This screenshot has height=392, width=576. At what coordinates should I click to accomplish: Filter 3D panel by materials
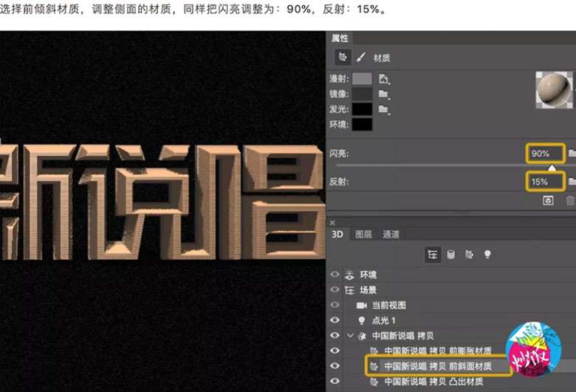[x=468, y=255]
